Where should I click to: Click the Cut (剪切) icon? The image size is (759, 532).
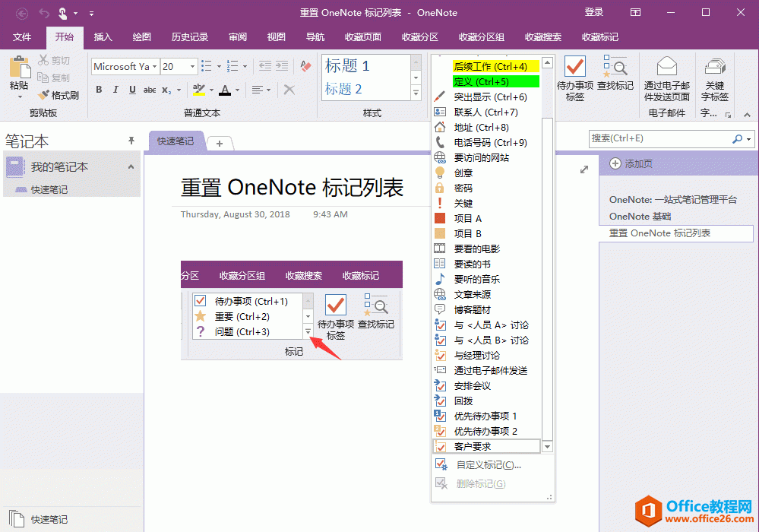coord(55,60)
